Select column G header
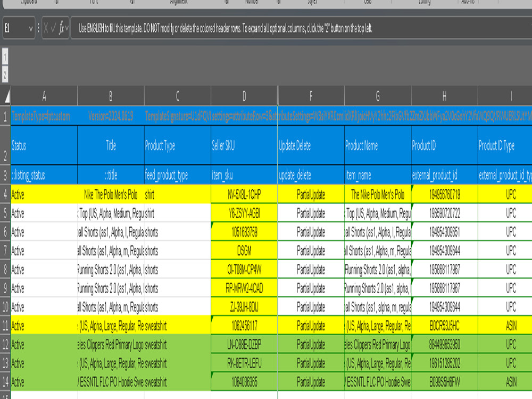532x399 pixels. pyautogui.click(x=378, y=96)
